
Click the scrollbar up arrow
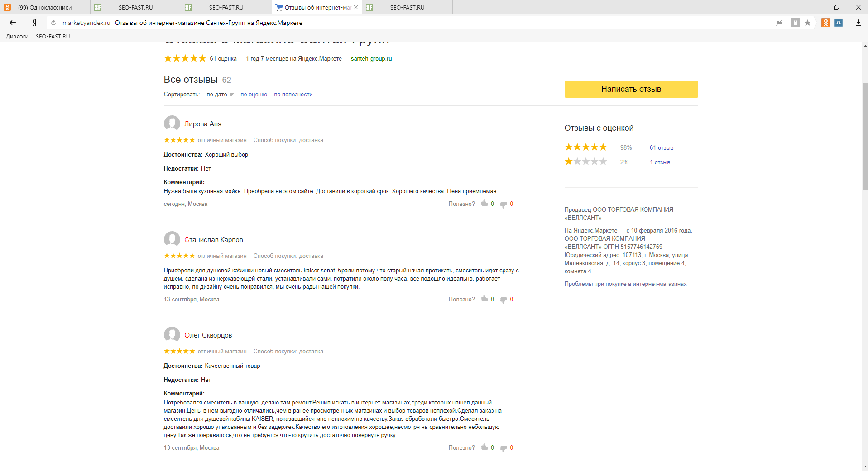pyautogui.click(x=865, y=45)
